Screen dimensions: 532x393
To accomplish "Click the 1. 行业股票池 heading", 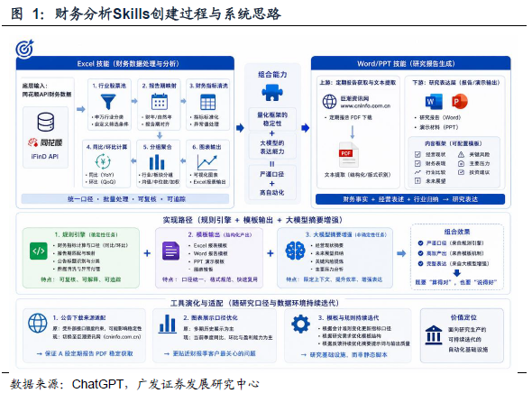I will click(109, 86).
